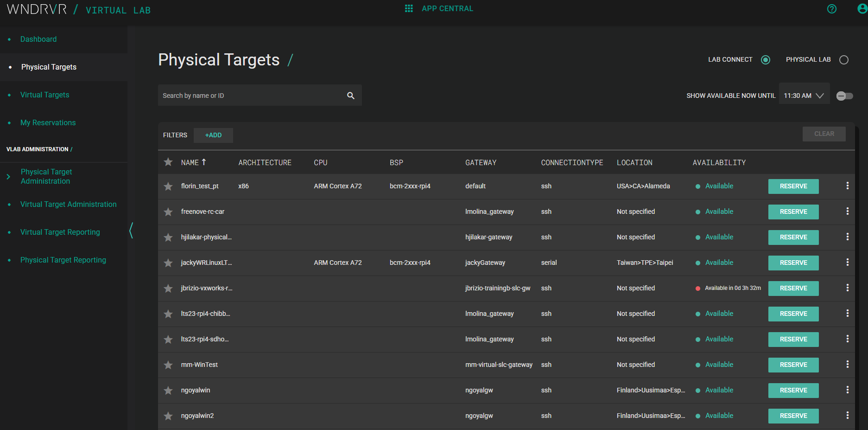Open Virtual Targets in the sidebar
868x430 pixels.
[x=44, y=95]
